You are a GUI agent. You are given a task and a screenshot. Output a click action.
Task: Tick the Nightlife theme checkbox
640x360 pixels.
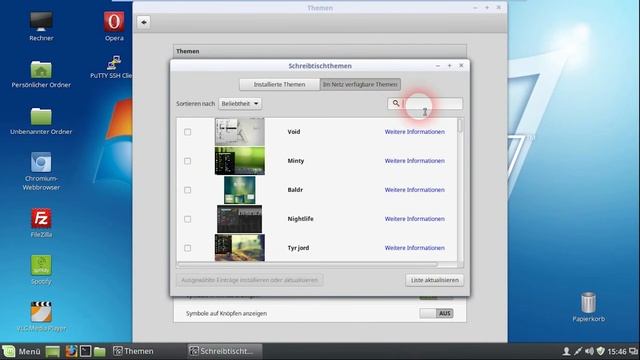click(187, 219)
